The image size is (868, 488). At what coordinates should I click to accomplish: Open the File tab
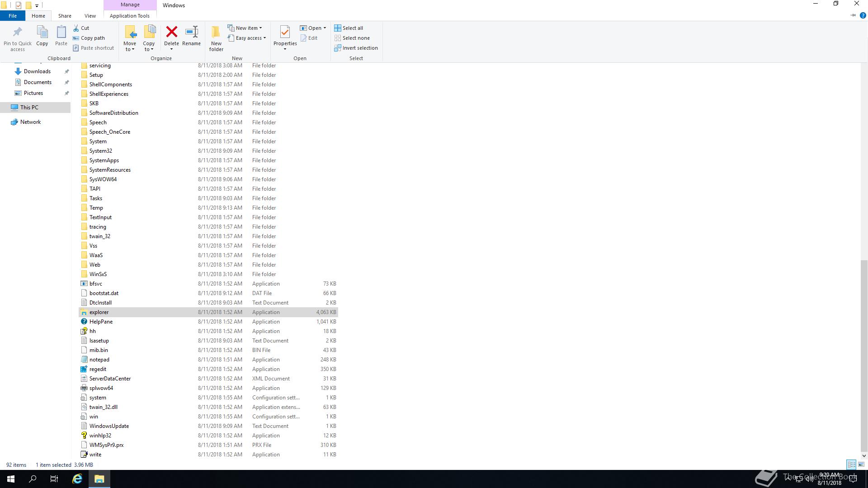13,16
